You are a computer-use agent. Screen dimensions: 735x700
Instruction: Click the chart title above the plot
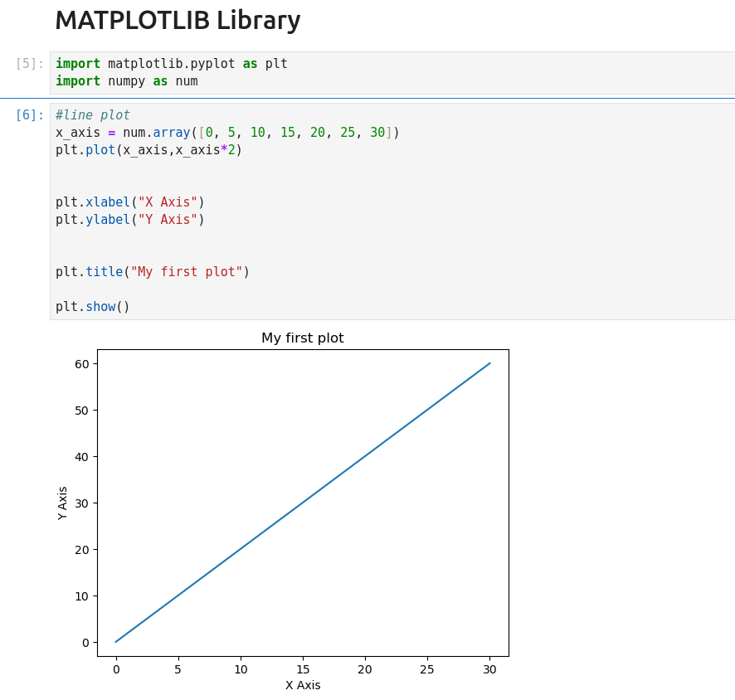pyautogui.click(x=303, y=338)
